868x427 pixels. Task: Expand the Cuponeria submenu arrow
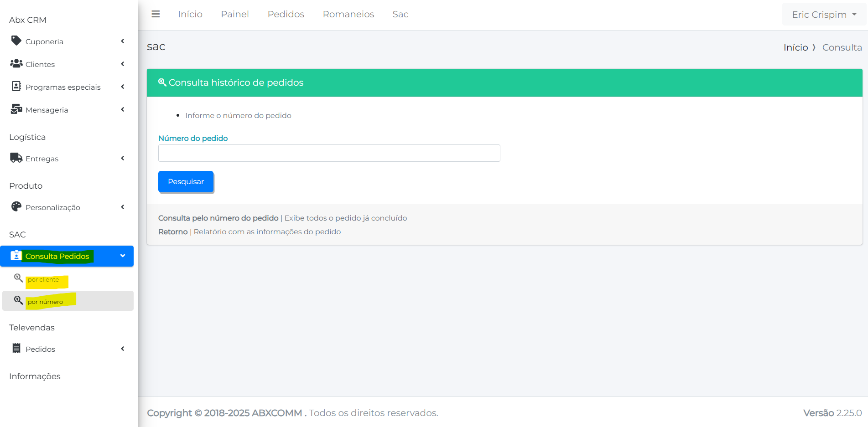tap(123, 41)
